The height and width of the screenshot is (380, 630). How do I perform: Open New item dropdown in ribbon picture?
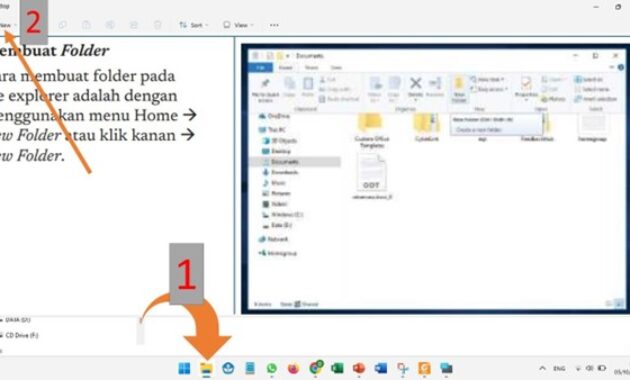pyautogui.click(x=487, y=79)
